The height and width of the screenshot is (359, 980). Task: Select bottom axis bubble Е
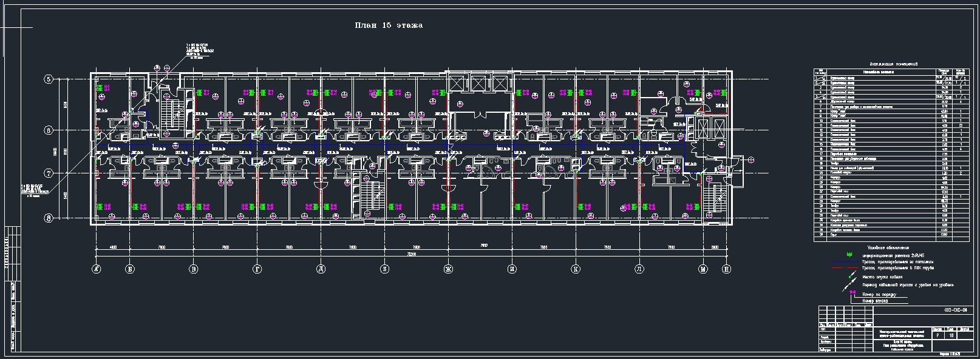pyautogui.click(x=385, y=268)
